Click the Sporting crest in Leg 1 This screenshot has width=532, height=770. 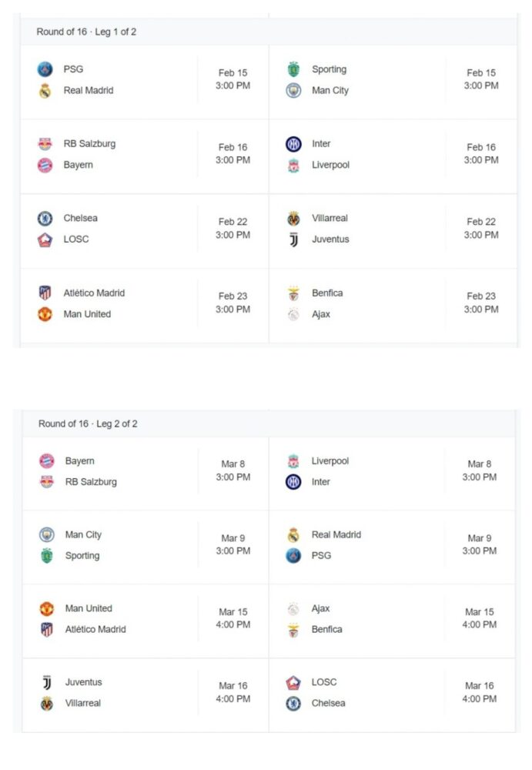(293, 69)
